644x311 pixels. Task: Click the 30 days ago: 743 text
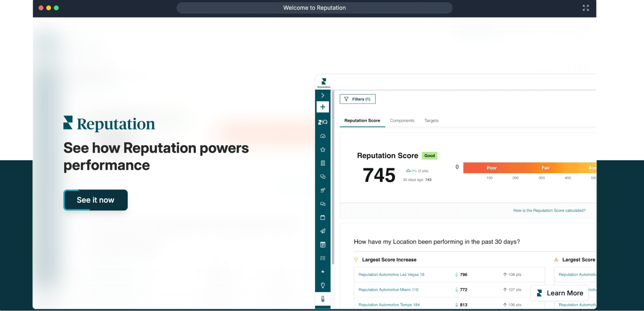(417, 180)
